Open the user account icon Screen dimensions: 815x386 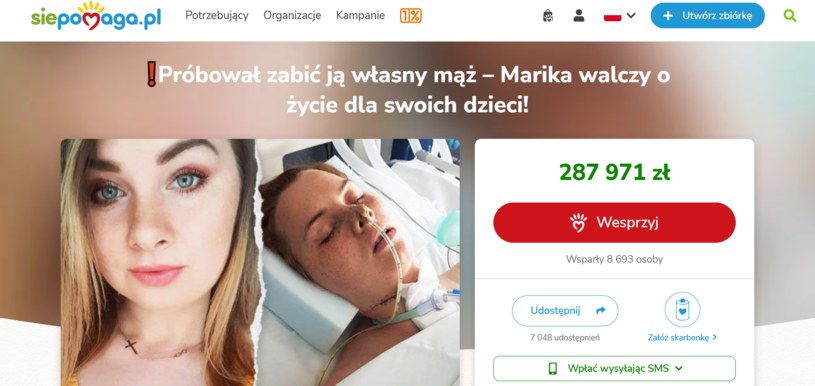[x=579, y=16]
